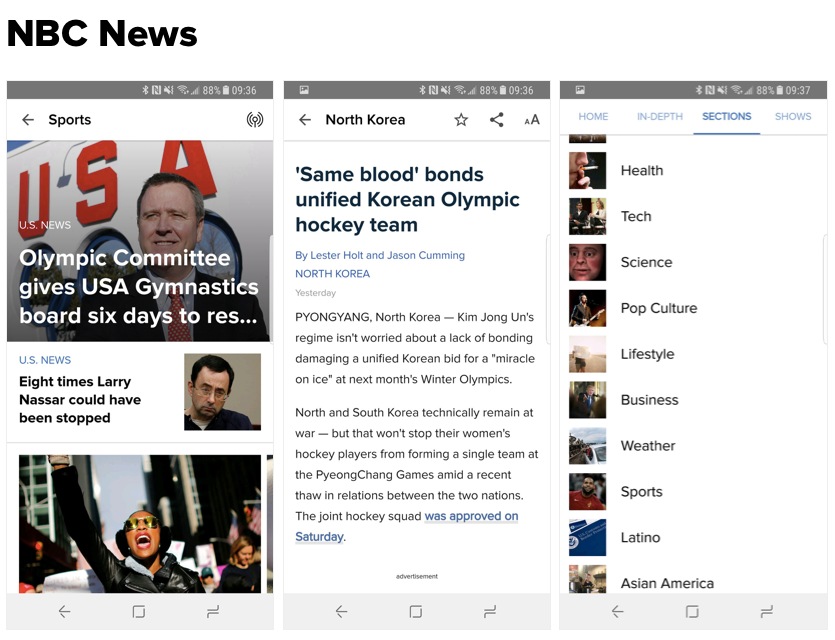Share the North Korea article
Image resolution: width=835 pixels, height=640 pixels.
(496, 120)
